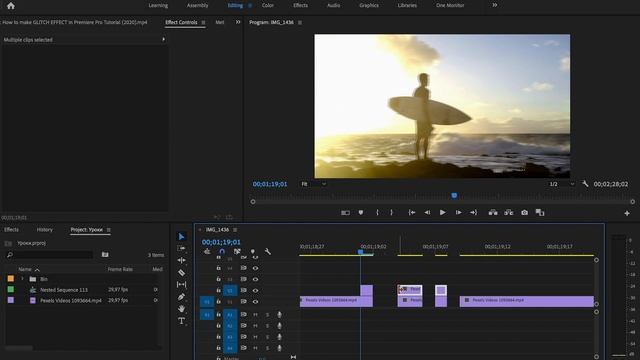Solo audio track A2
The width and height of the screenshot is (640, 360).
[267, 326]
